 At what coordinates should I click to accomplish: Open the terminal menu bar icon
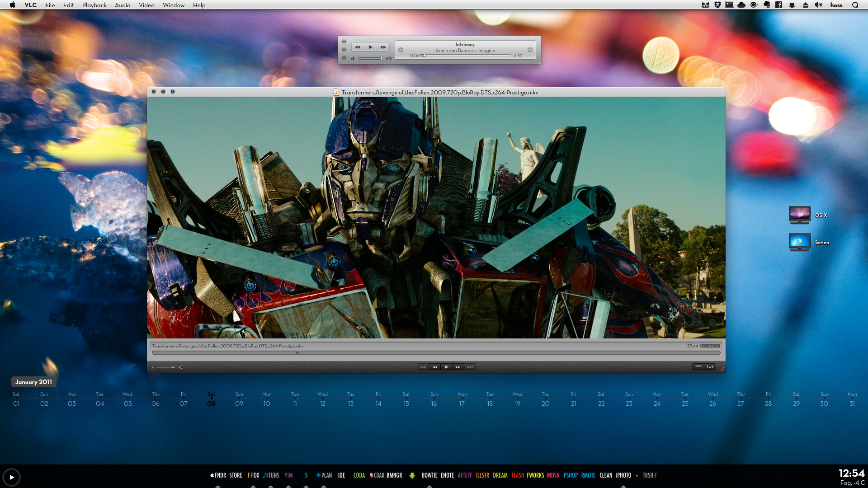(730, 5)
